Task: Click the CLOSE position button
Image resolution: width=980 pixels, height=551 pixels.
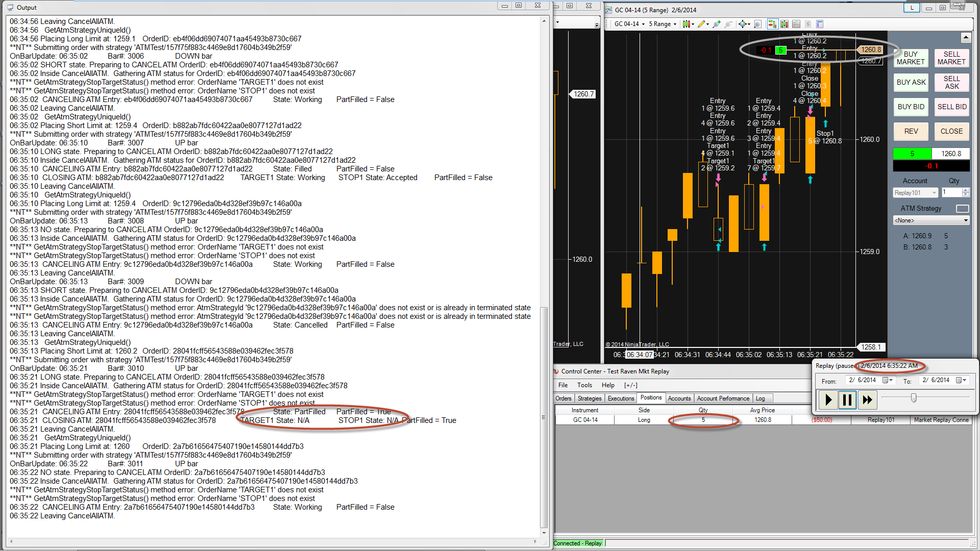Action: [951, 132]
